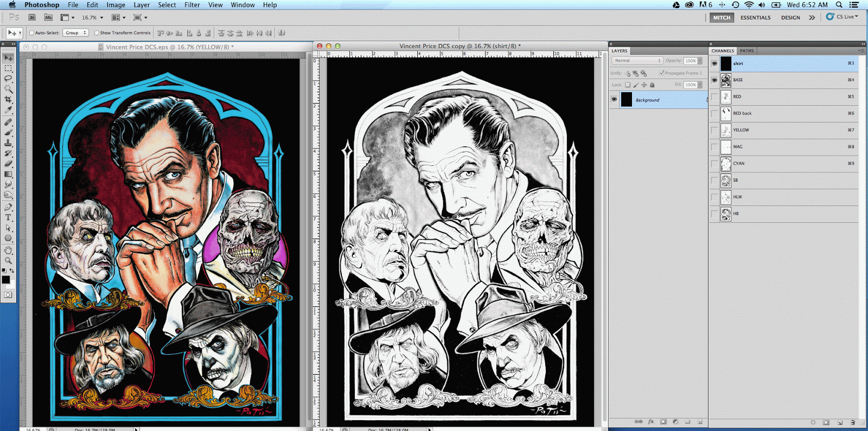Show the CYAN channel visibility box

(x=714, y=164)
